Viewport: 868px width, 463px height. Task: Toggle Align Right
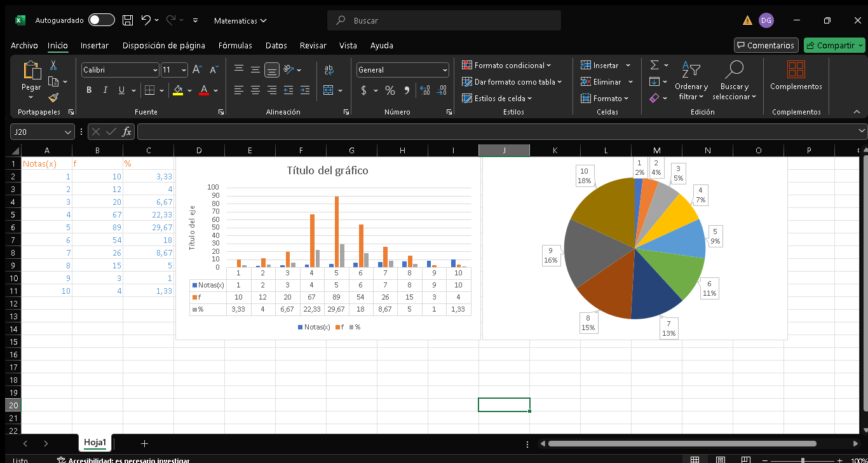pyautogui.click(x=271, y=90)
